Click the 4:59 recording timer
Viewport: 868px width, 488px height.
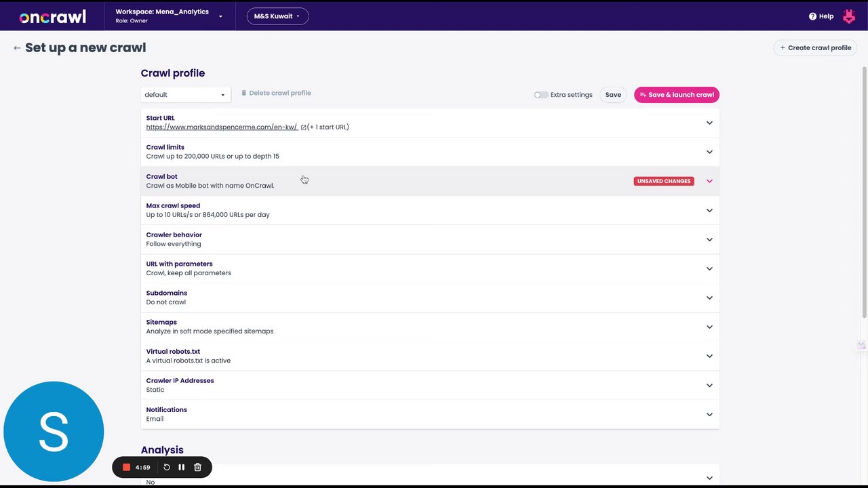(142, 467)
